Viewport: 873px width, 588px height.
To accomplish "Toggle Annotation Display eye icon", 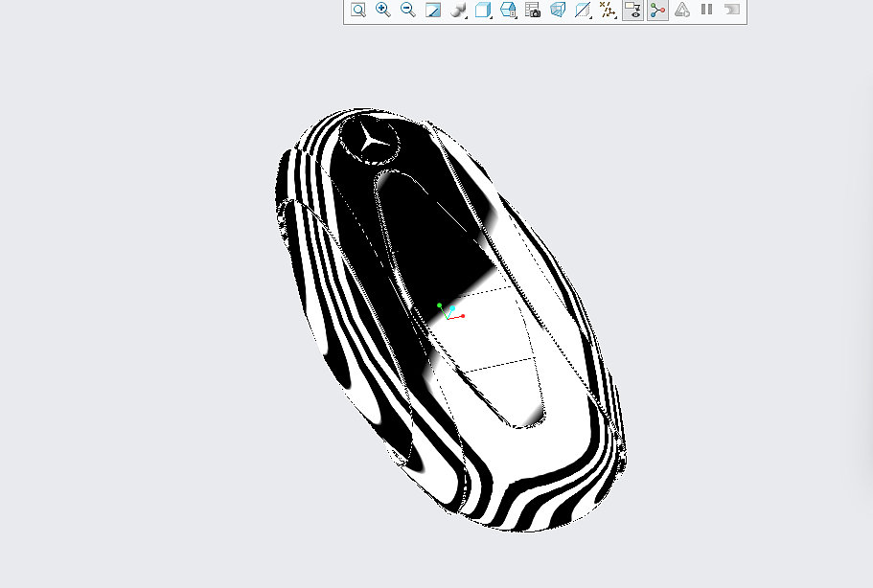I will [x=632, y=11].
